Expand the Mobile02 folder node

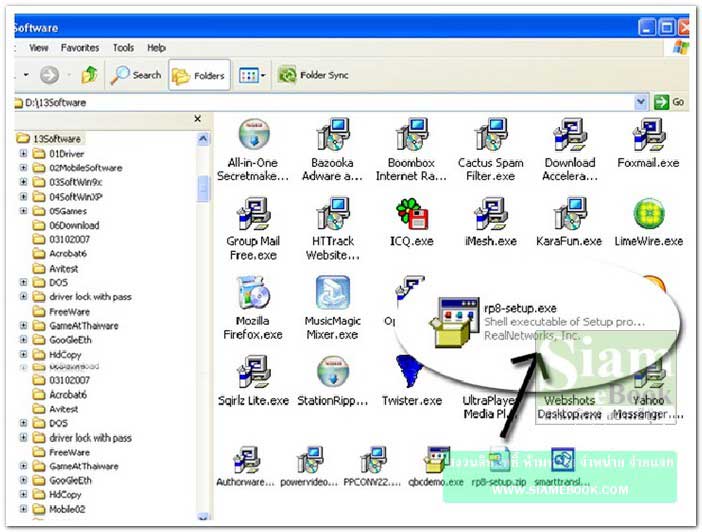pyautogui.click(x=23, y=509)
